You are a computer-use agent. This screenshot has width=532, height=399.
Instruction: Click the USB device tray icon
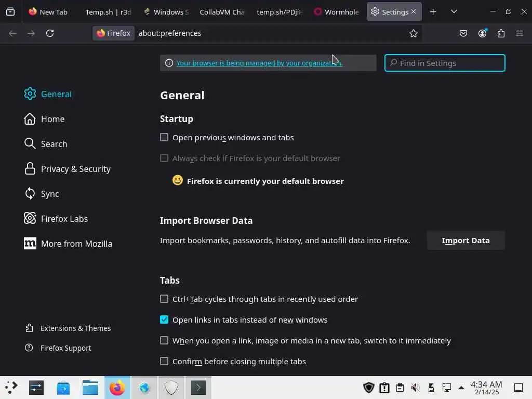(x=431, y=388)
